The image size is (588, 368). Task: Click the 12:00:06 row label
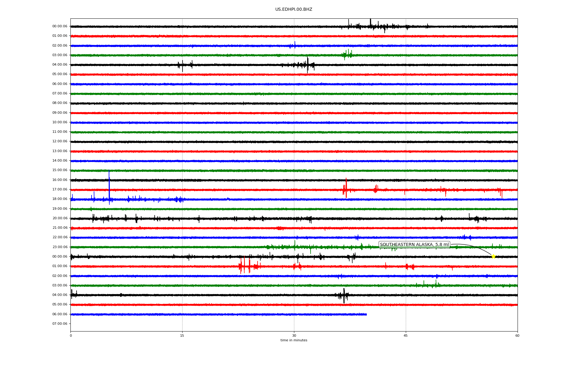pos(60,141)
